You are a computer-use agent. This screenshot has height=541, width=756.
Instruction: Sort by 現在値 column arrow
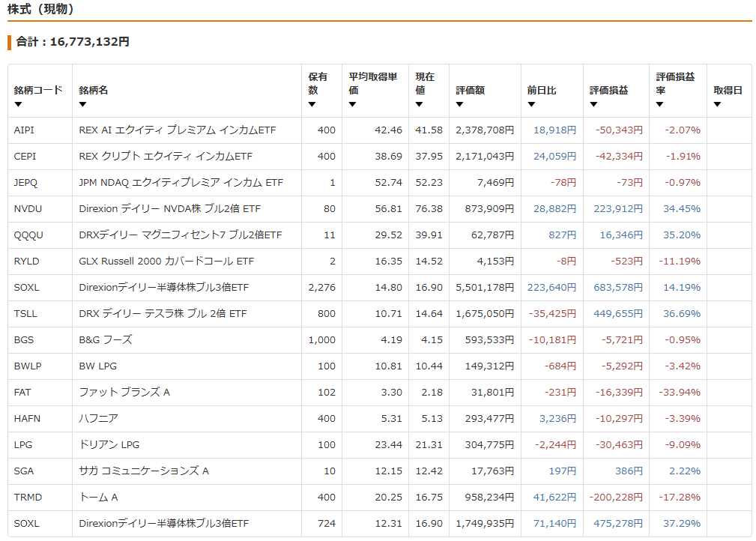[x=419, y=104]
